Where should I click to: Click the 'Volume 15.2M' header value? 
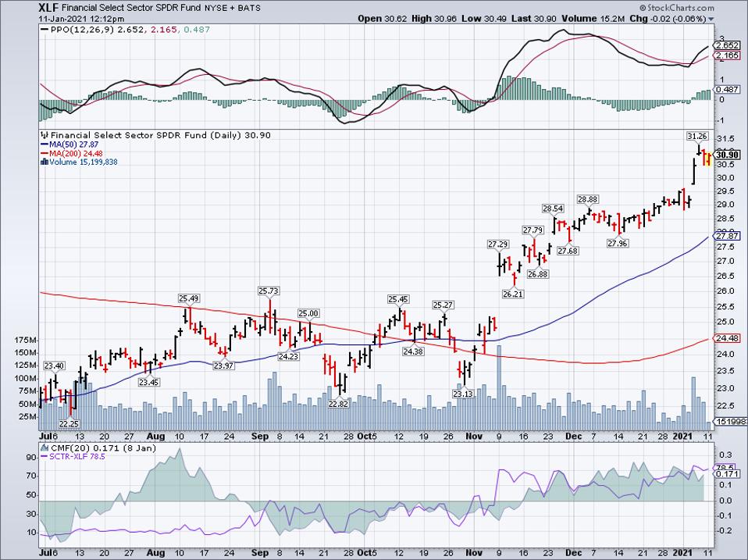tap(593, 19)
